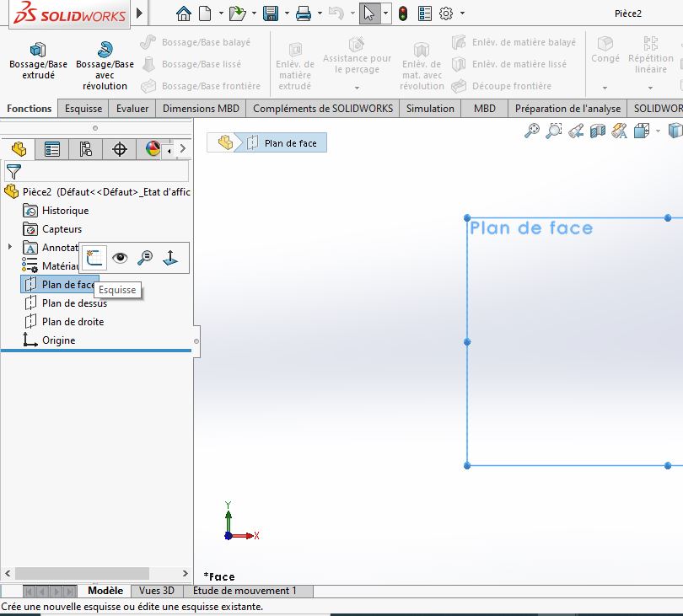
Task: Click the Esquisse icon in context toolbar
Action: [94, 258]
